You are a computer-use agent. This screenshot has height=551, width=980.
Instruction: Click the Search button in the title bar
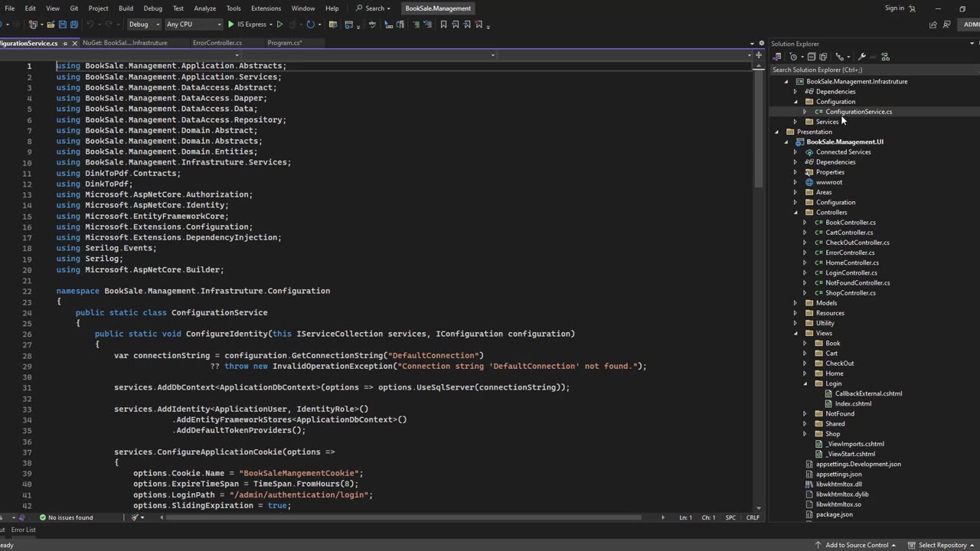click(373, 8)
